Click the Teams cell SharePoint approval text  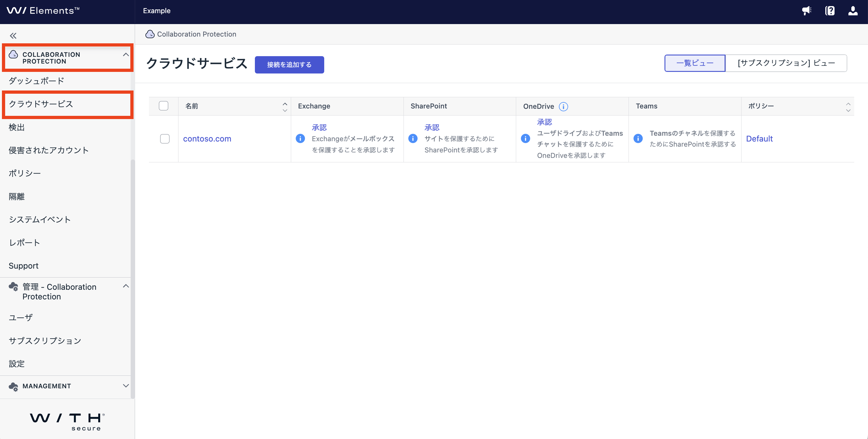click(692, 139)
